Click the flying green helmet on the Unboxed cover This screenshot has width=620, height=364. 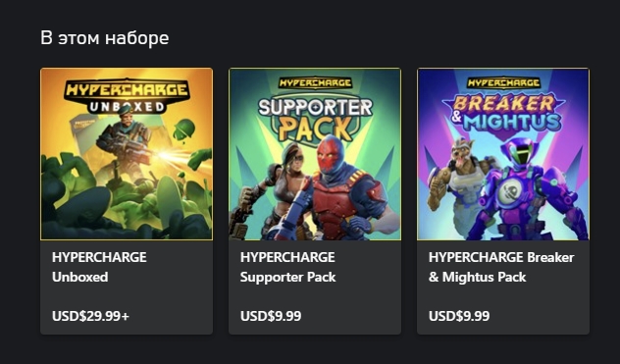tap(183, 130)
